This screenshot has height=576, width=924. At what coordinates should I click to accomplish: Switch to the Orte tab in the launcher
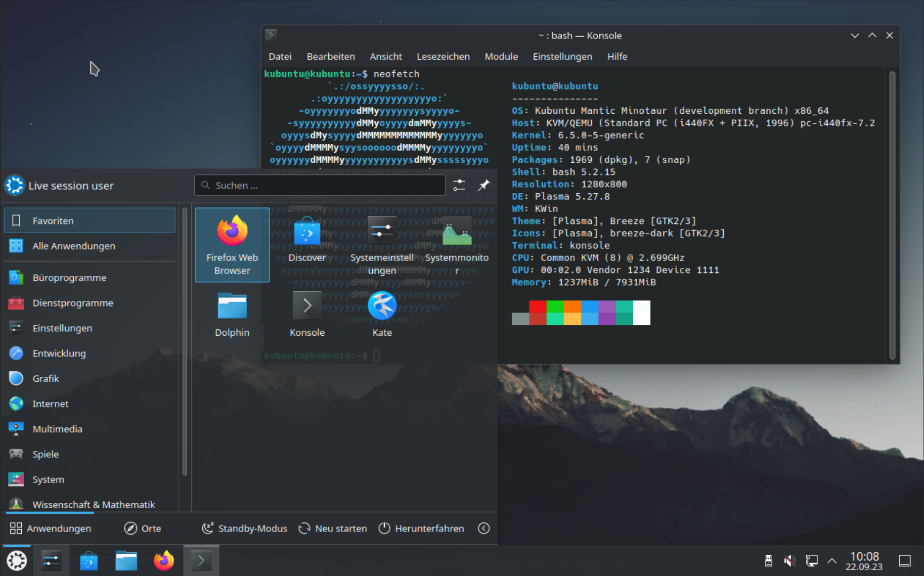click(142, 528)
